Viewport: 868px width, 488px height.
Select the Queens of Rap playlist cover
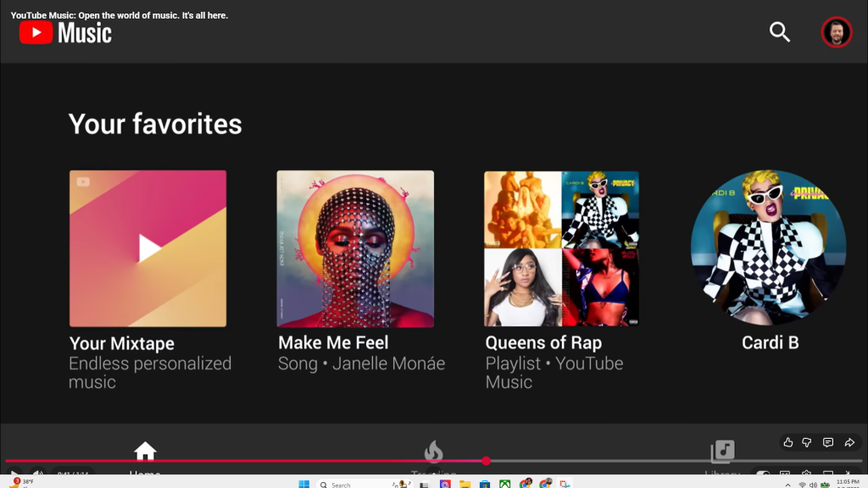click(x=561, y=248)
